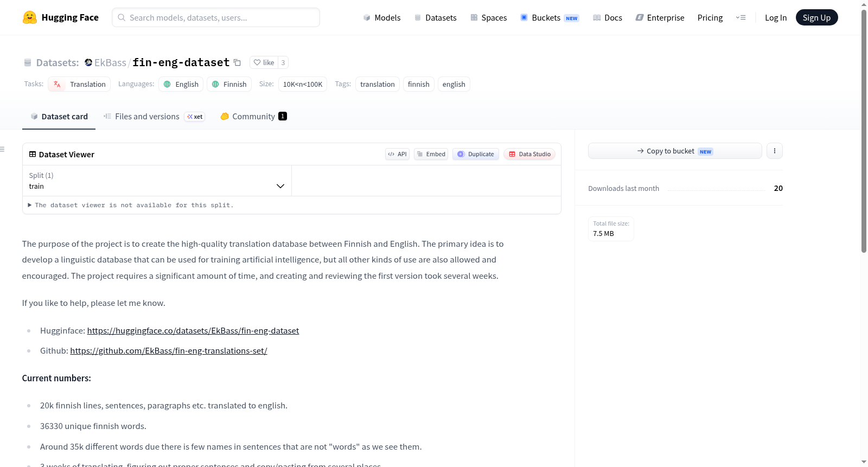Click the 36330 unique finnish words line
Image resolution: width=868 pixels, height=467 pixels.
93,426
